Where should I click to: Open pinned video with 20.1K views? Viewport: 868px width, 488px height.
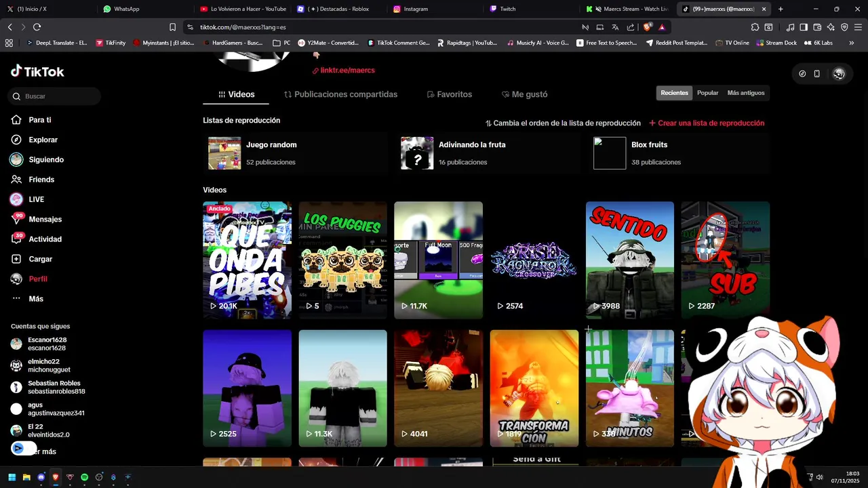[248, 260]
